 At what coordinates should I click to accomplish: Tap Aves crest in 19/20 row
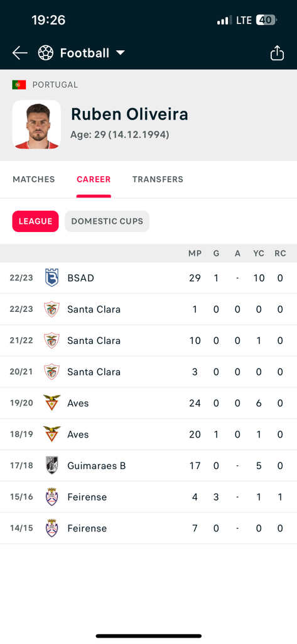pos(51,403)
